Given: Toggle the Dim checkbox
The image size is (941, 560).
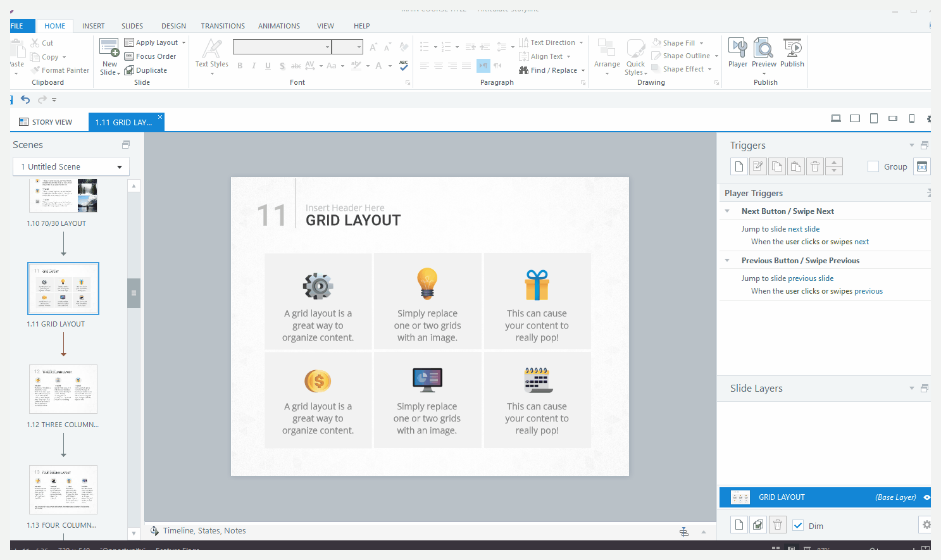Looking at the screenshot, I should 798,526.
